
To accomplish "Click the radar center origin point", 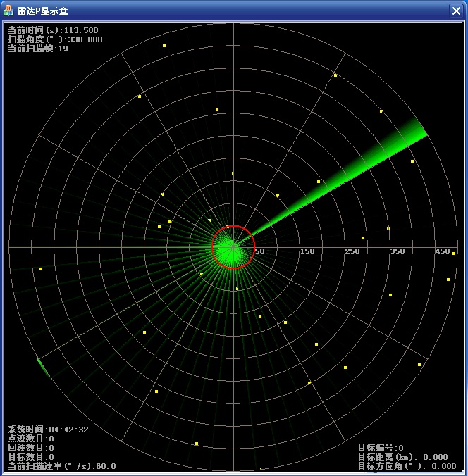I will [233, 247].
